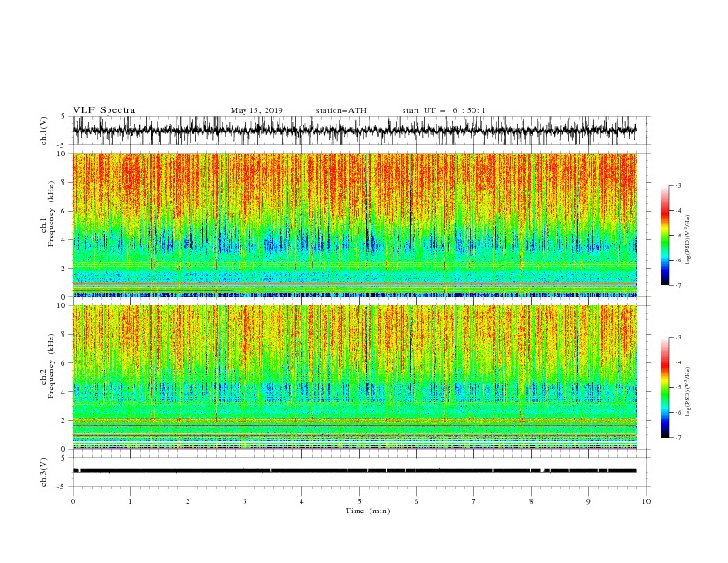The width and height of the screenshot is (728, 563).
Task: Click time axis tick label "0"
Action: [73, 501]
